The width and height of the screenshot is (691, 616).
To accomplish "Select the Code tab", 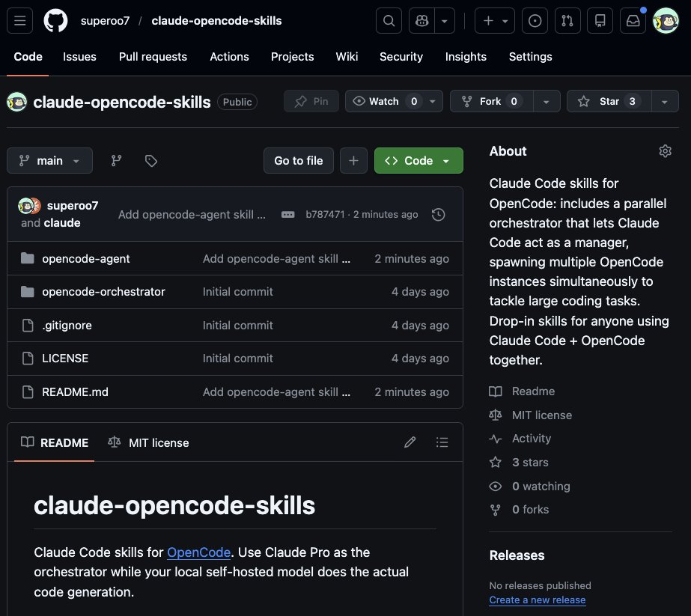I will (x=28, y=57).
